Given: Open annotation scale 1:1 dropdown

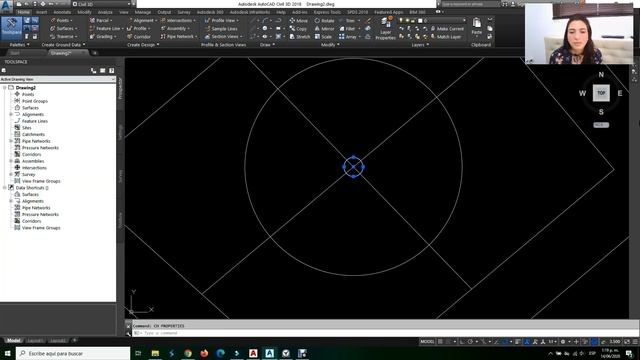Looking at the screenshot, I should pos(553,342).
